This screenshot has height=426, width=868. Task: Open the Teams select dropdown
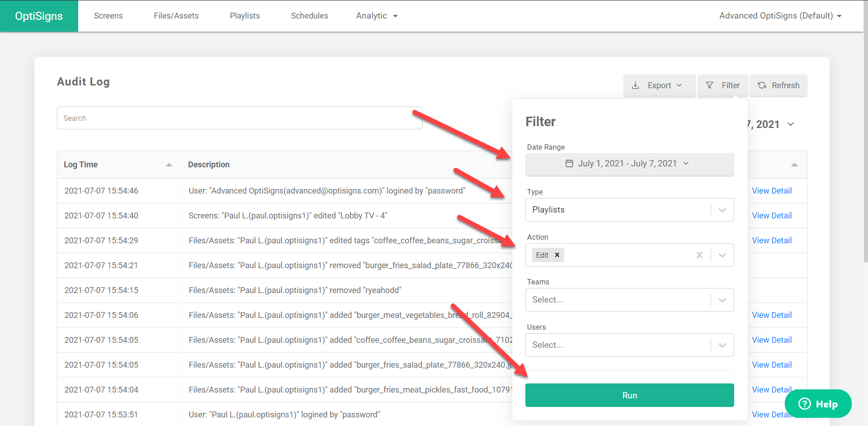click(722, 300)
